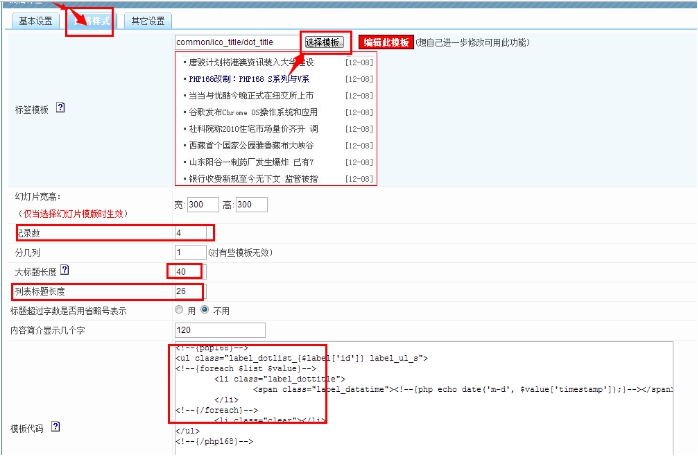Screen dimensions: 698x456
Task: Click inside the template code textarea
Action: (x=430, y=395)
